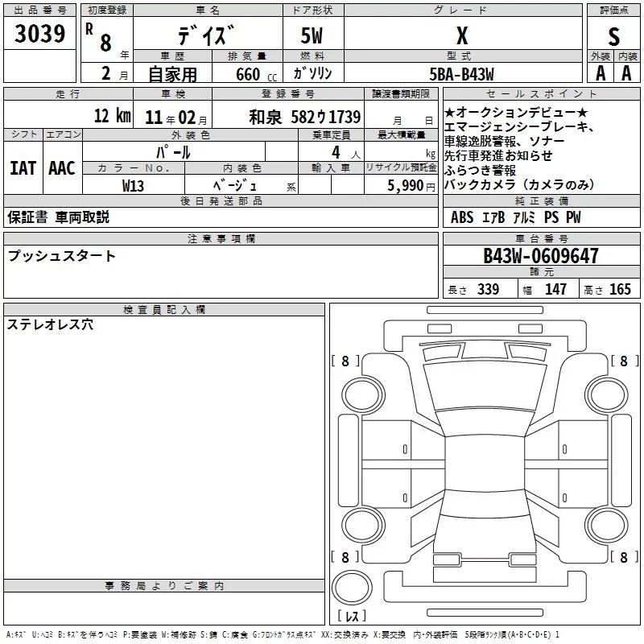Select the spare tire circle above レス

[x=352, y=588]
